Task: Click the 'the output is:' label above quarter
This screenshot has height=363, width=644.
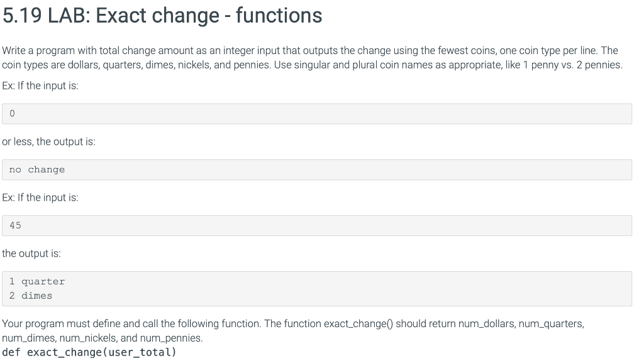Action: tap(31, 254)
